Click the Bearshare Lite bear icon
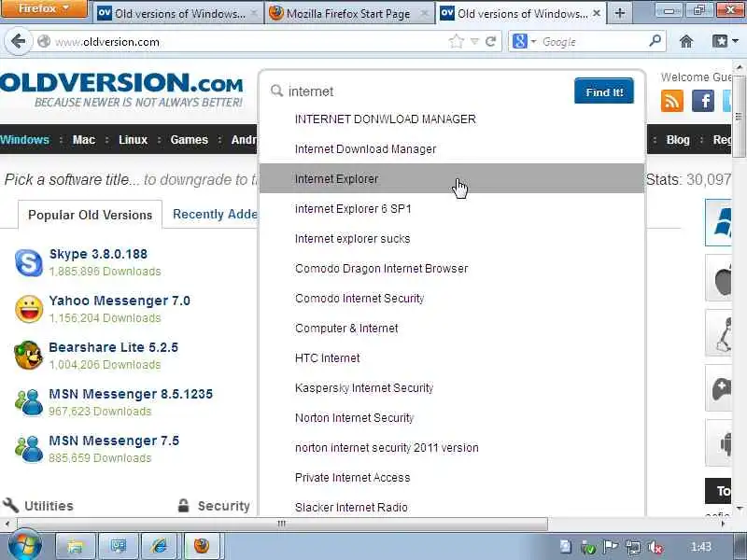 tap(29, 356)
